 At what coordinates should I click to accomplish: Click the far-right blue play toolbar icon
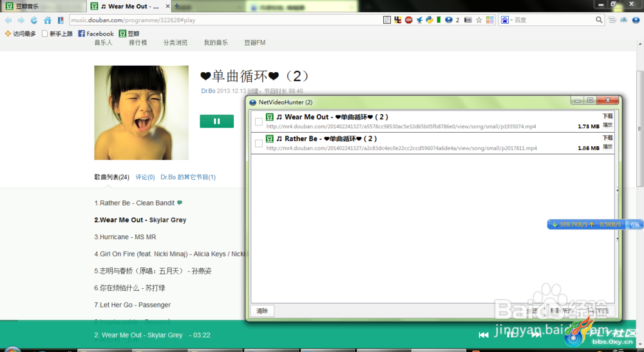pos(636,20)
